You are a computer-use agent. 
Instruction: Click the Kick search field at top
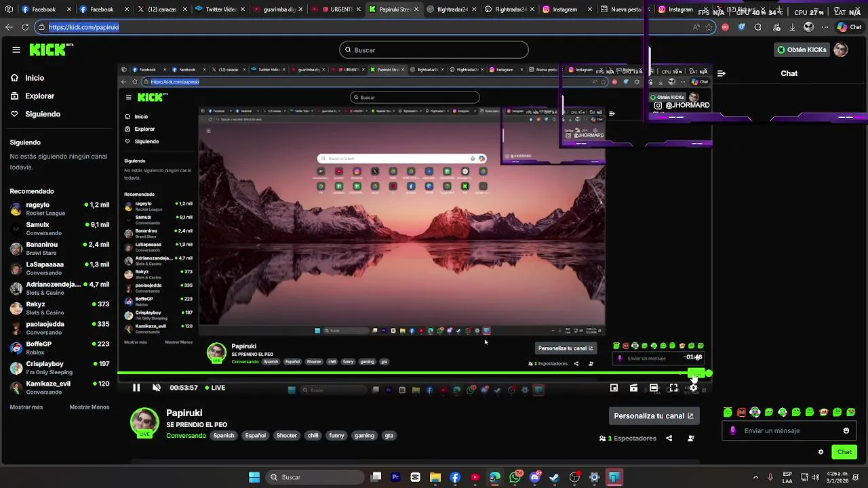(x=434, y=49)
